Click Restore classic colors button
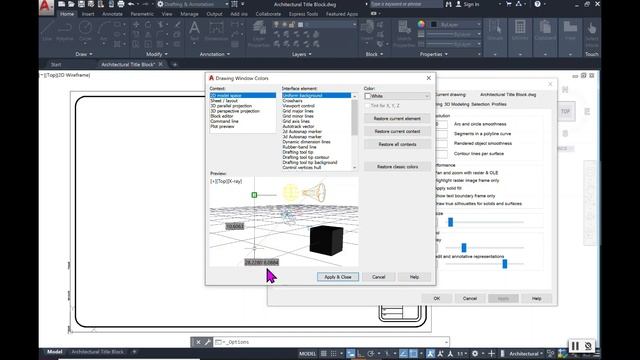The image size is (640, 360). pos(397,167)
